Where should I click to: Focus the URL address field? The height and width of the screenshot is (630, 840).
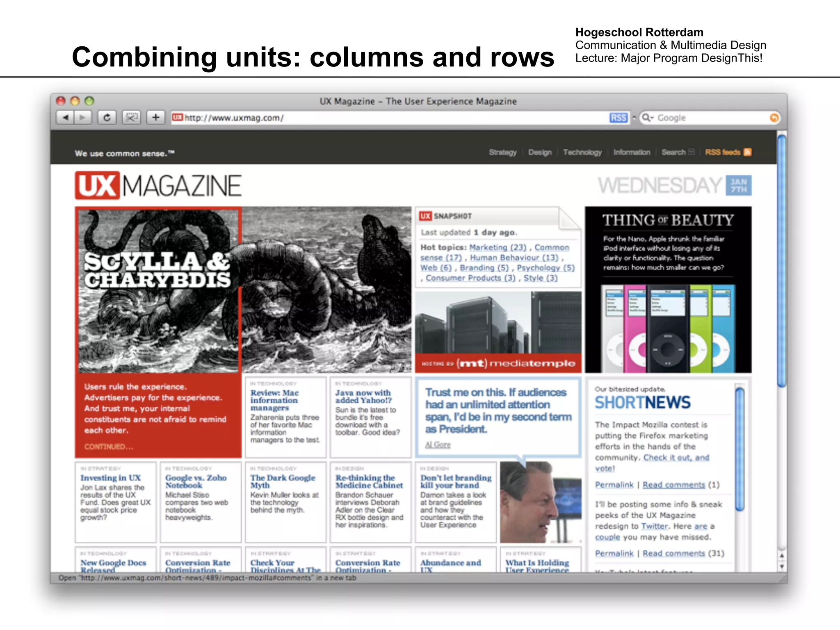[x=400, y=118]
